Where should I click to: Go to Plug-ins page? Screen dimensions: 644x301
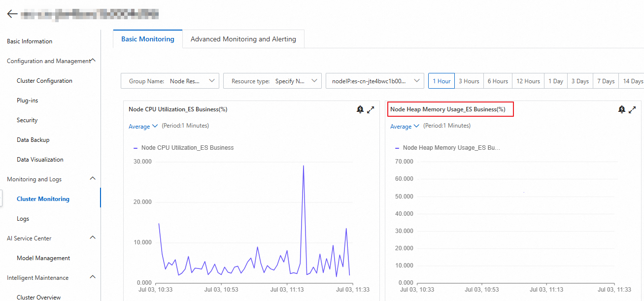(x=27, y=100)
